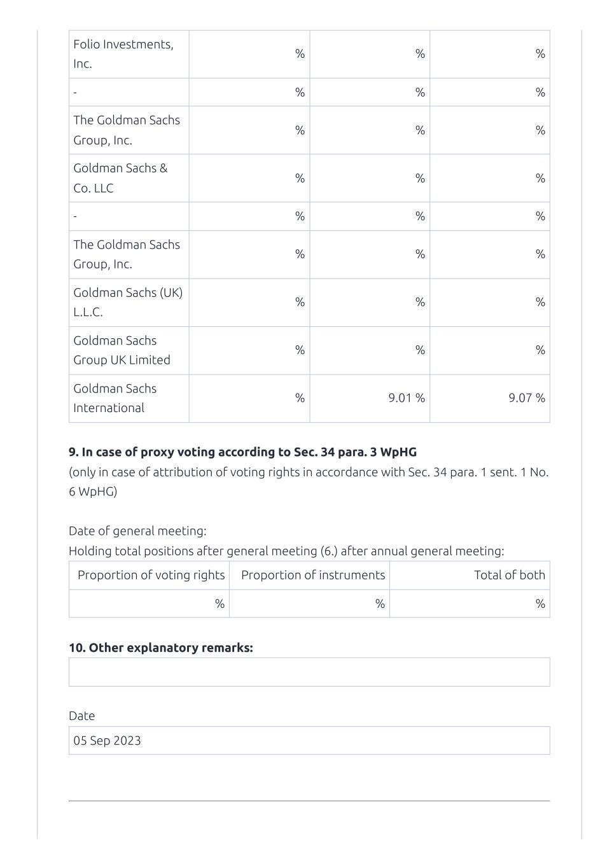
Task: Click the date field showing 05 Sep 2023
Action: 309,741
